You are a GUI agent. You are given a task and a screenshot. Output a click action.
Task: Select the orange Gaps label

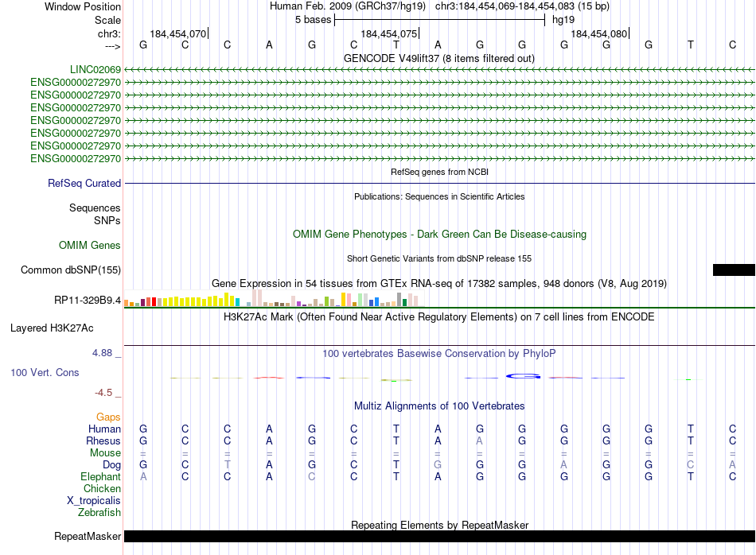108,417
